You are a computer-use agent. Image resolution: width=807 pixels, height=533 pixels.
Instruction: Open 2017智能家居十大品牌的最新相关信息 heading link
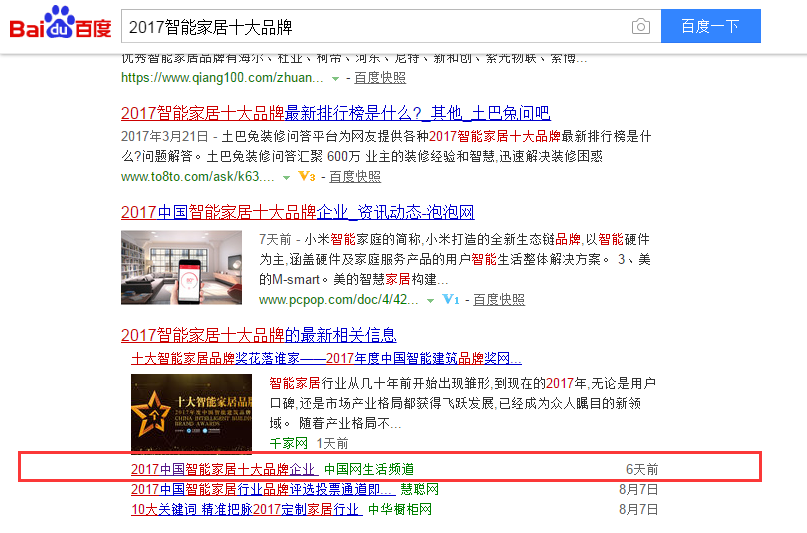258,335
